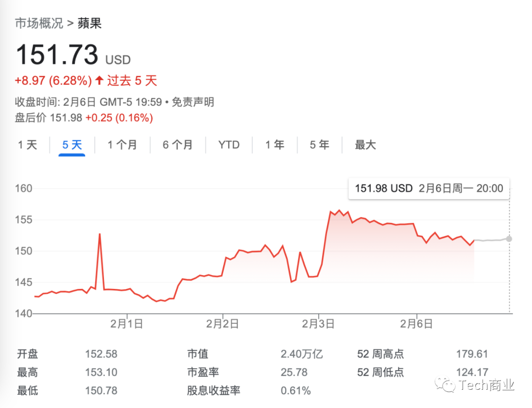Screen dimensions: 532x408
Task: Click the 151.98 USD chart tooltip
Action: [x=429, y=188]
